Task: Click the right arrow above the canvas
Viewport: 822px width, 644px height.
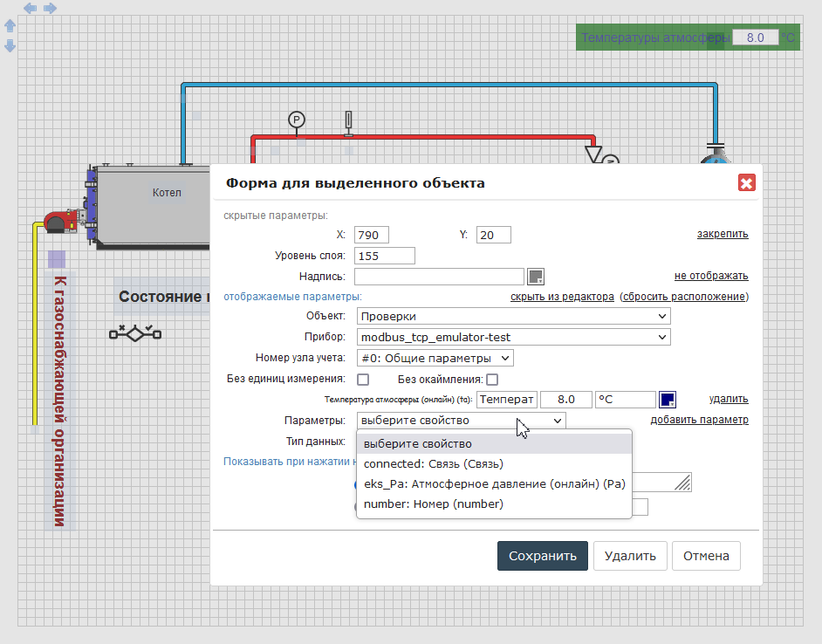Action: (x=51, y=8)
